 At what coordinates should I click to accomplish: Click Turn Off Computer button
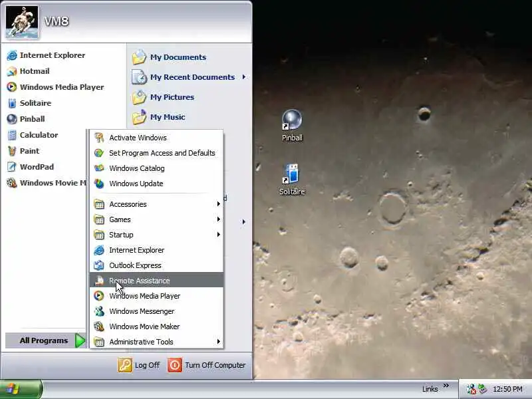point(206,365)
